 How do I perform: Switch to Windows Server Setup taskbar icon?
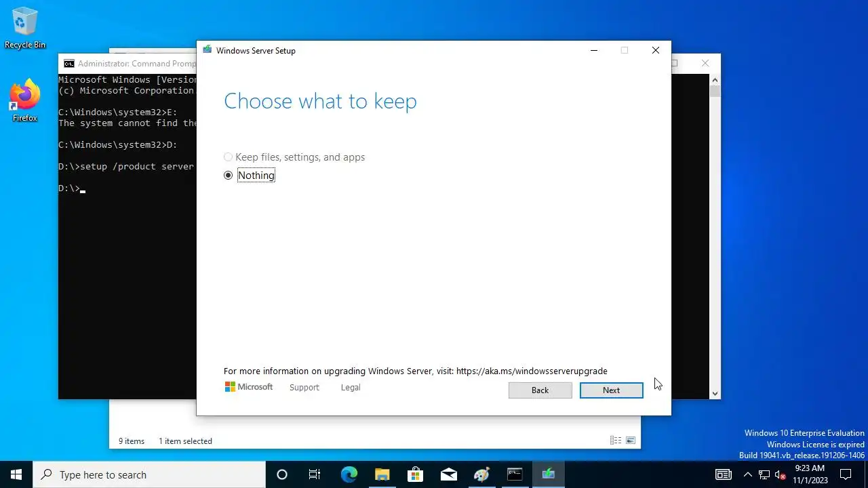pos(548,474)
